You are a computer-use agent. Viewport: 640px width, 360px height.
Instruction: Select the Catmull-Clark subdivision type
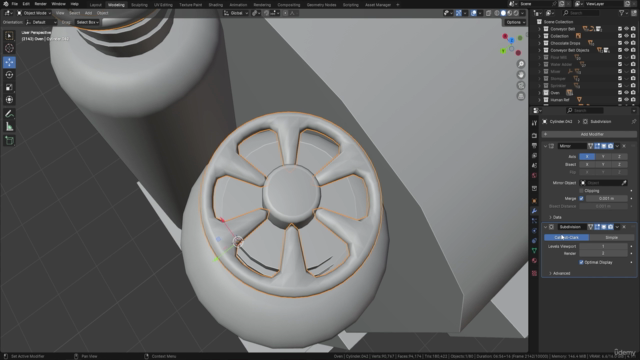tap(567, 238)
